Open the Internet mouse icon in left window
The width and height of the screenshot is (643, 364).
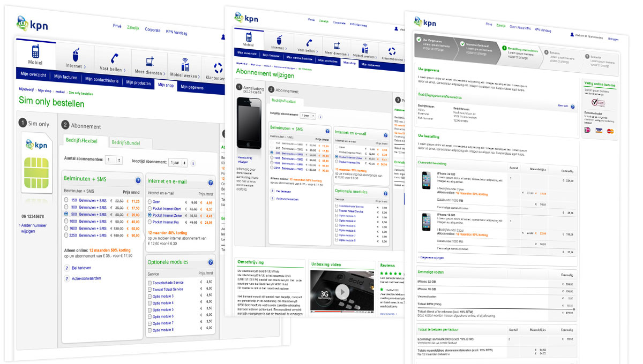click(77, 55)
